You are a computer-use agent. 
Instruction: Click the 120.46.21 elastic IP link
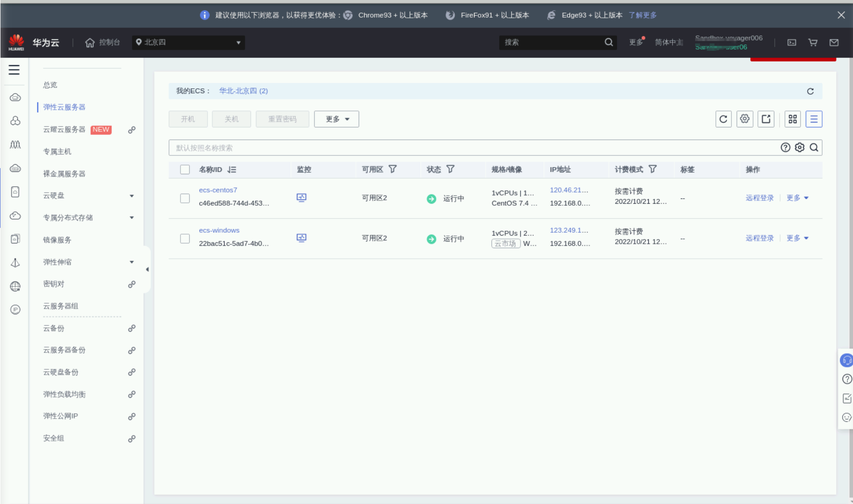pos(569,190)
